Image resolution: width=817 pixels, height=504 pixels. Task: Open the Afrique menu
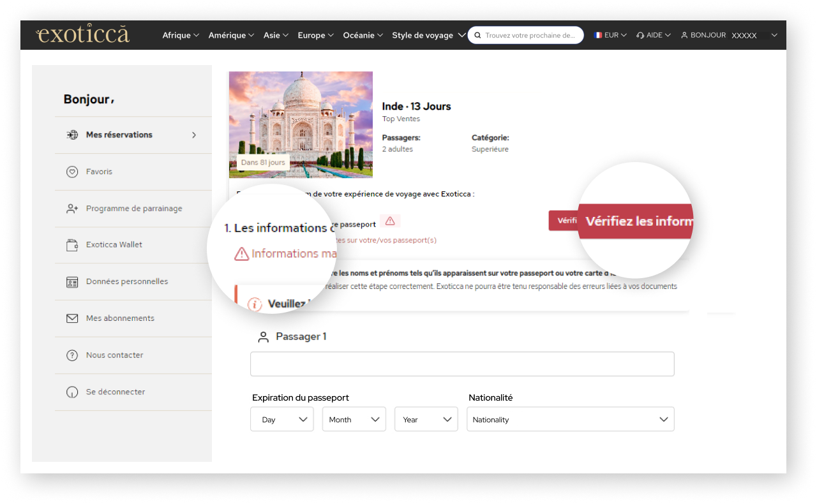point(181,35)
